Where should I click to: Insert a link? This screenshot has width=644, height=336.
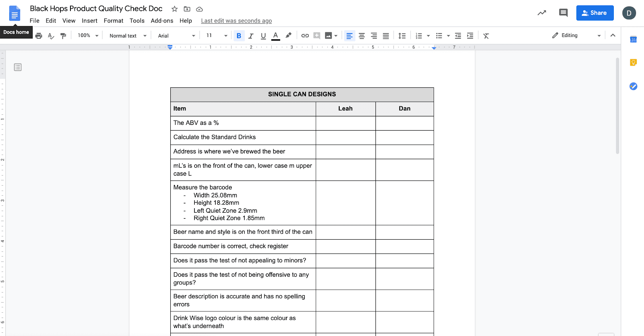tap(305, 36)
